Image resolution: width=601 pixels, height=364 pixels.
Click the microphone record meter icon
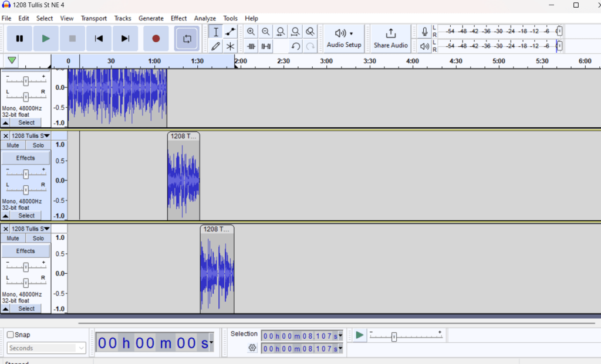click(425, 32)
